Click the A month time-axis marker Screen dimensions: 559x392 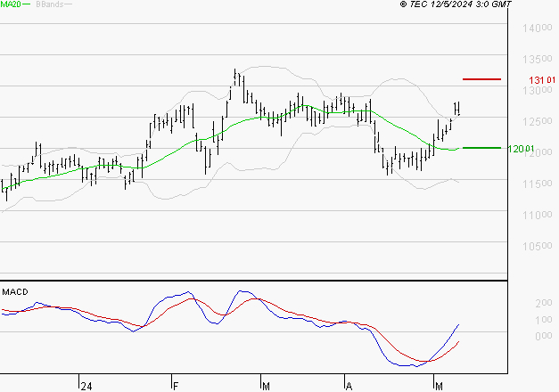click(349, 387)
